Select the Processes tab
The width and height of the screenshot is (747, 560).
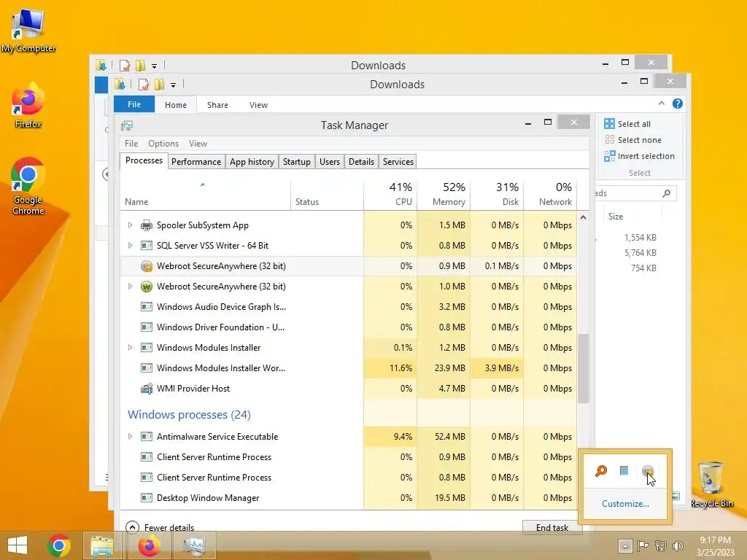(x=144, y=160)
